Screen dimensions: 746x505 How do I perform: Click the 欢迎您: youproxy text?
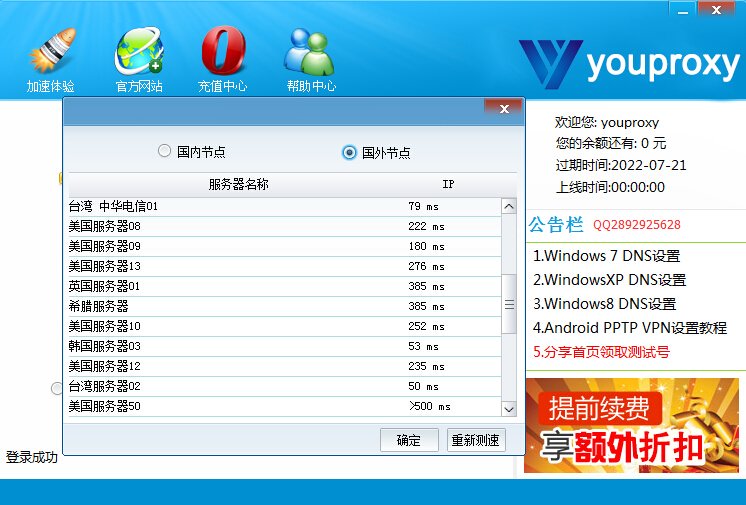[607, 122]
